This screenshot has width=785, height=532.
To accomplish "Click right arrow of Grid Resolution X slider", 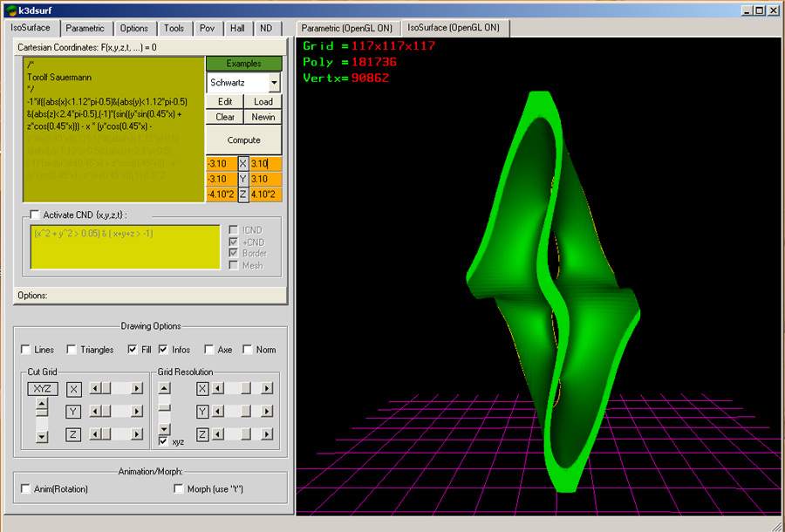I will [267, 388].
